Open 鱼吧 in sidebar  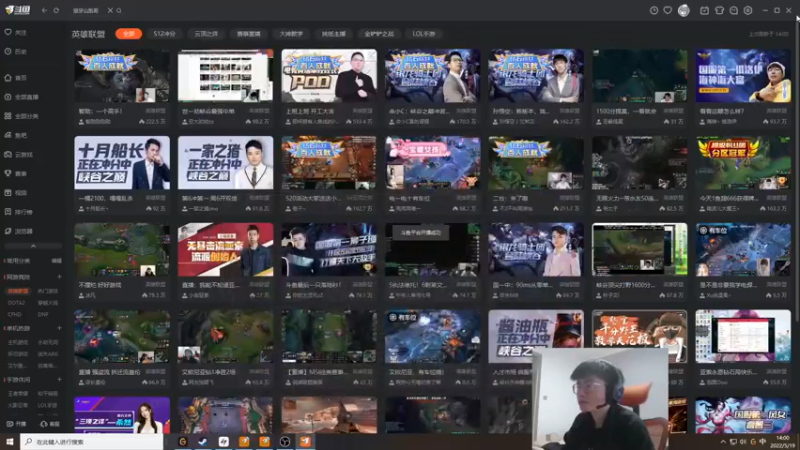(15, 135)
